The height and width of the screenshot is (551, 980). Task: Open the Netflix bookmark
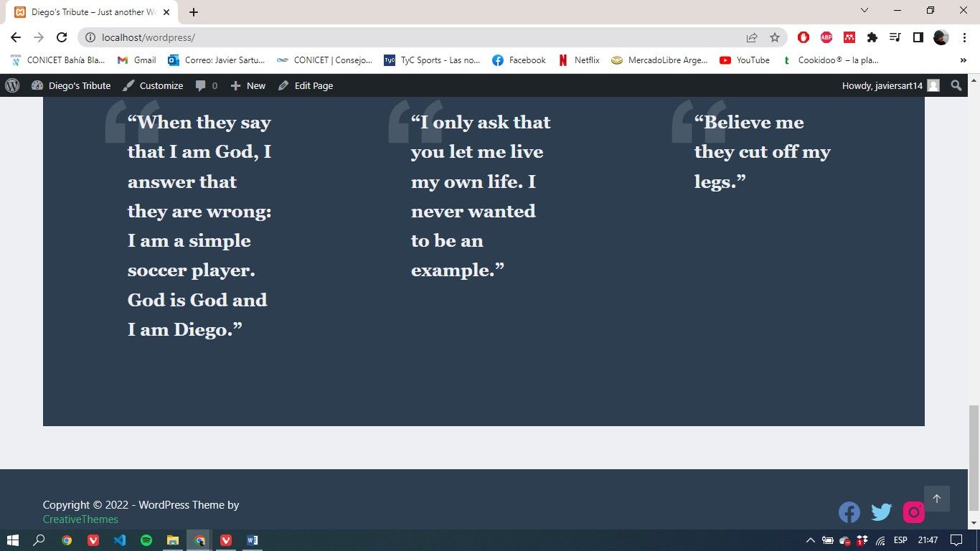point(578,60)
